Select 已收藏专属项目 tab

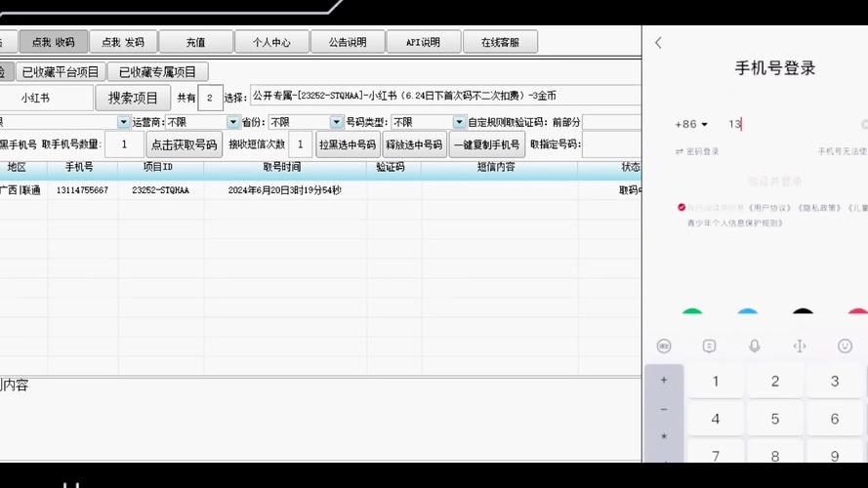tap(158, 72)
